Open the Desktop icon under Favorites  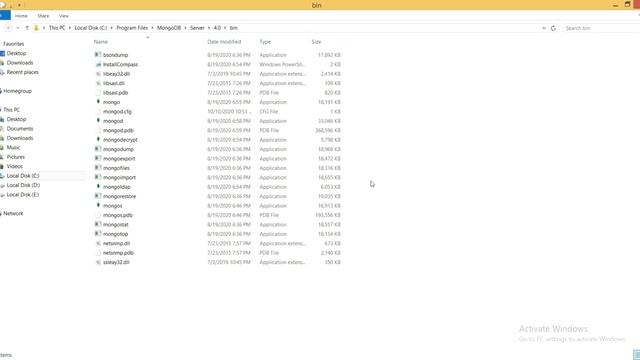pyautogui.click(x=2, y=53)
